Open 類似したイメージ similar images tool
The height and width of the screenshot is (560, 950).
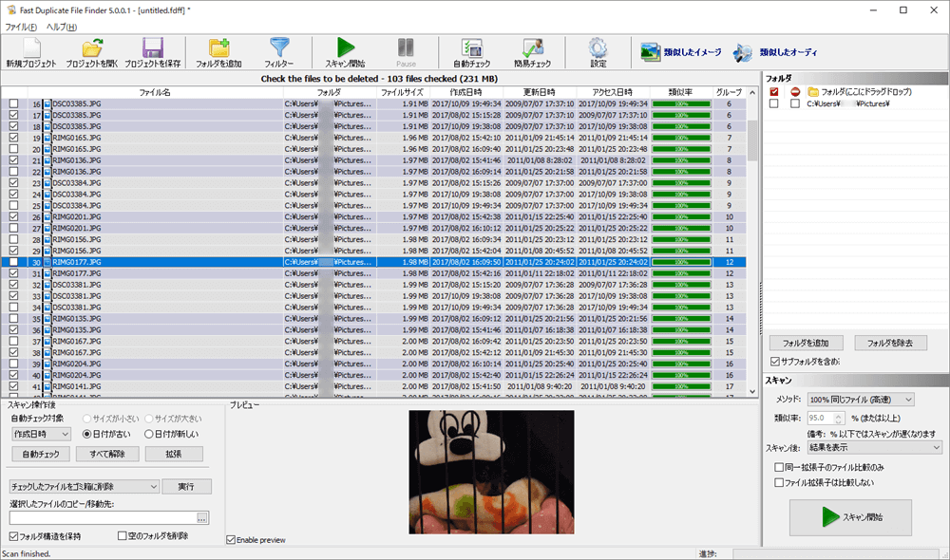point(681,52)
